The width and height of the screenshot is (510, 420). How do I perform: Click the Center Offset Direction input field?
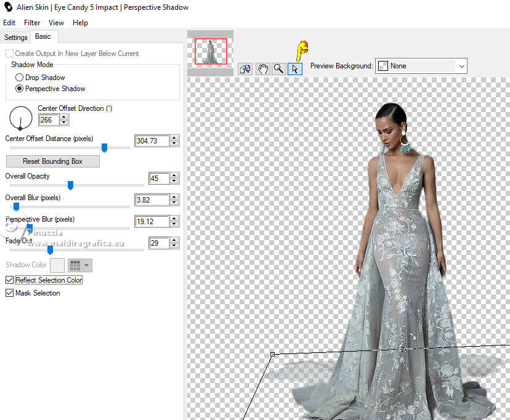[49, 120]
